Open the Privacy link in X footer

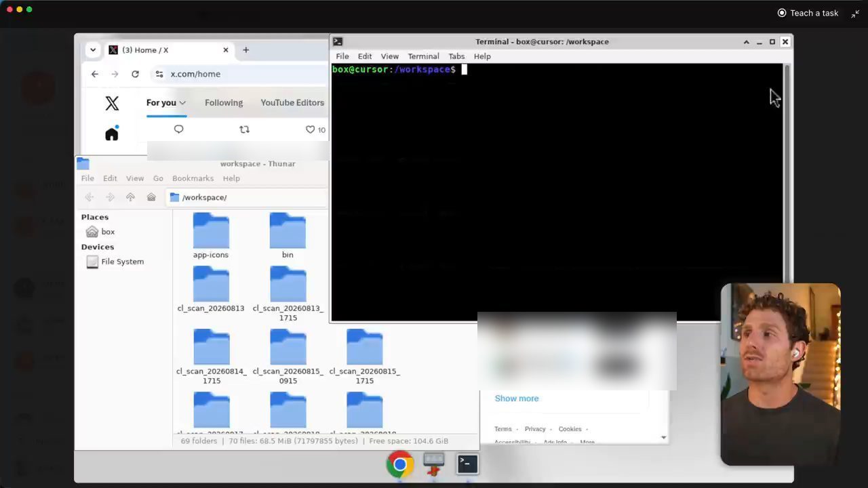[x=535, y=429]
